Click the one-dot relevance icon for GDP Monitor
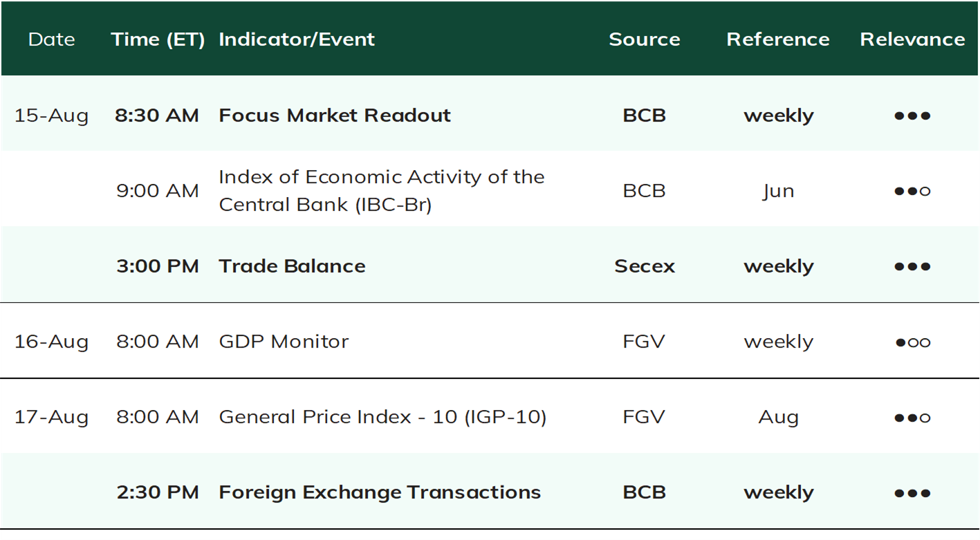Viewport: 980px width, 540px height. tap(912, 342)
